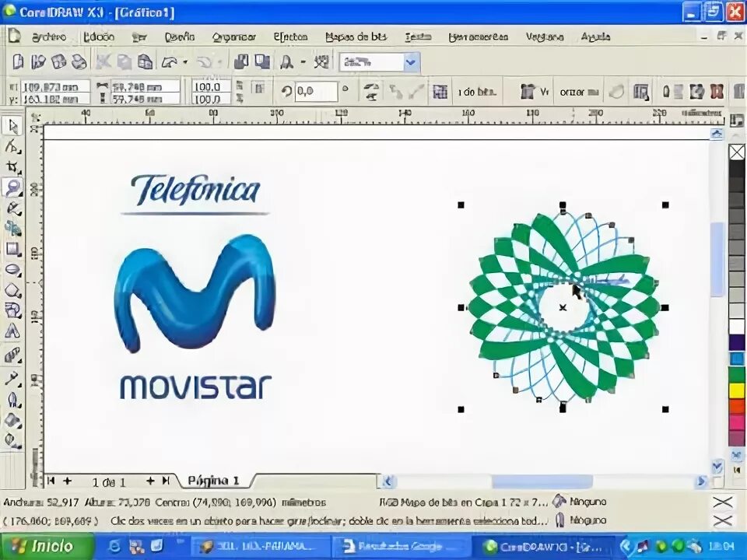Click the Inicio start button
The height and width of the screenshot is (560, 747).
(x=47, y=546)
